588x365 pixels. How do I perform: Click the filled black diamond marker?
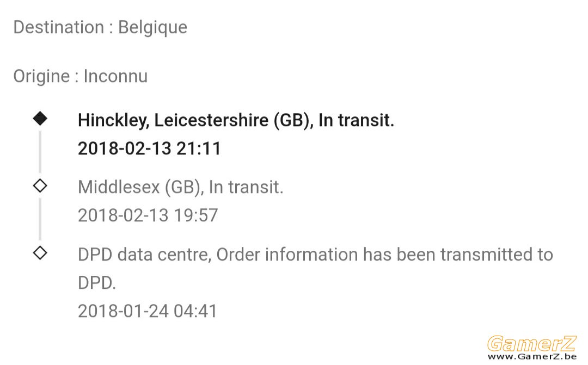pos(40,119)
